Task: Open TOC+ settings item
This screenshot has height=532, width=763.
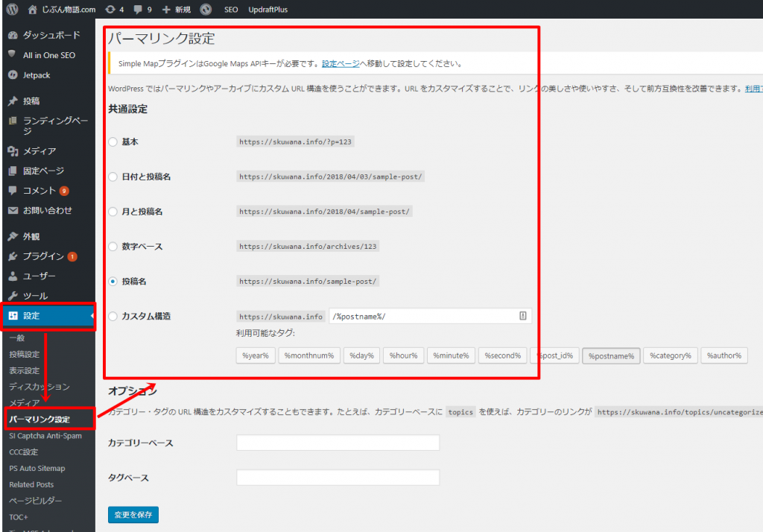Action: pyautogui.click(x=19, y=517)
